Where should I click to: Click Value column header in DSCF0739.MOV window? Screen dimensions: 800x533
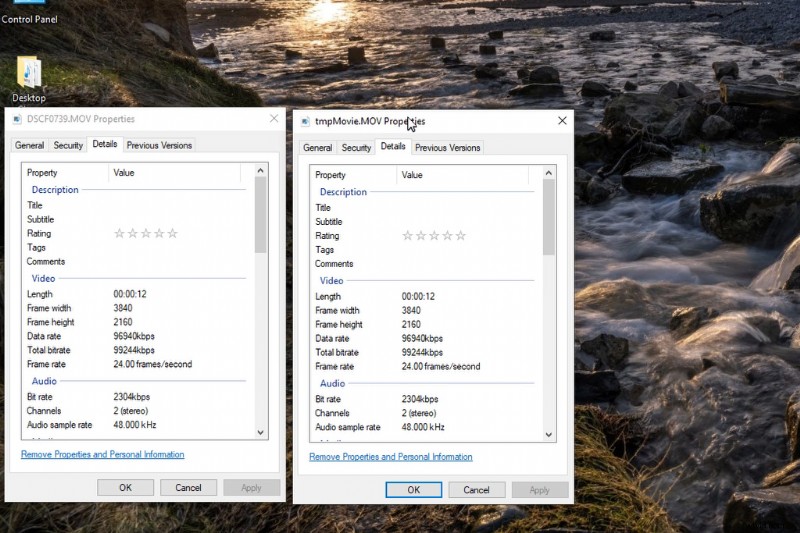(x=174, y=173)
